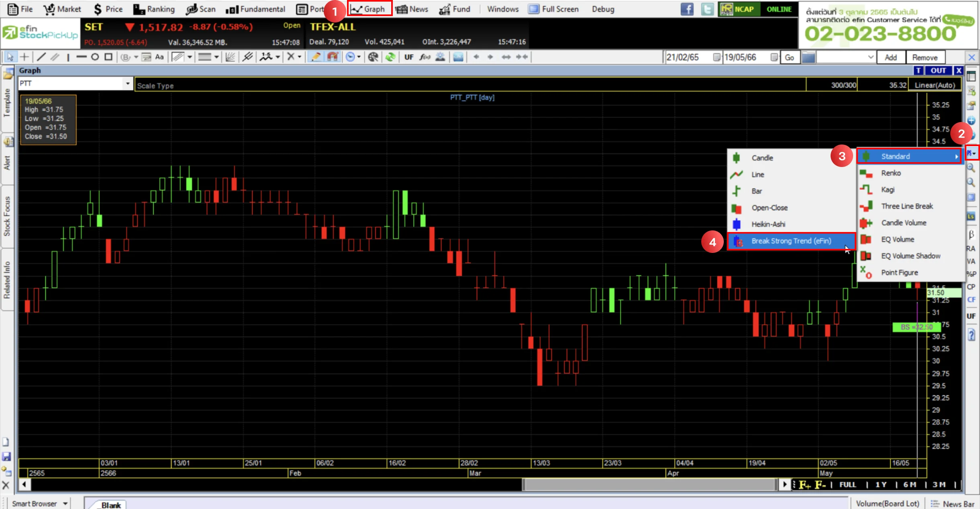Open the Smart Browser dropdown

click(65, 503)
